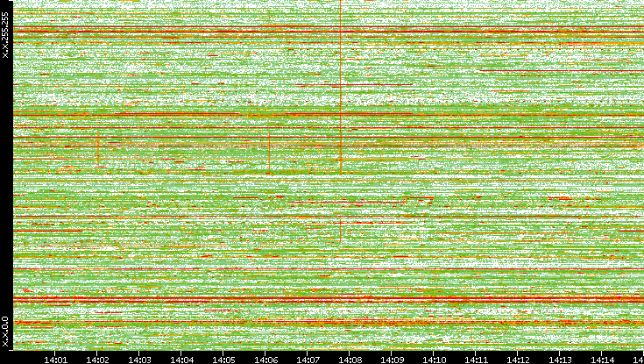Click the x.x.0.0 address axis label
This screenshot has height=364, width=644.
5,332
